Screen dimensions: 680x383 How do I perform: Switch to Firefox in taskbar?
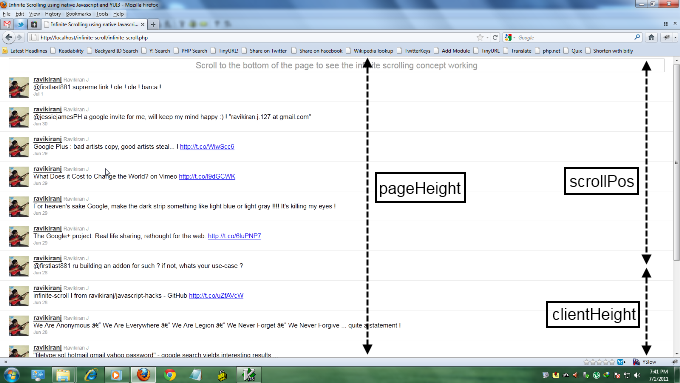click(143, 375)
